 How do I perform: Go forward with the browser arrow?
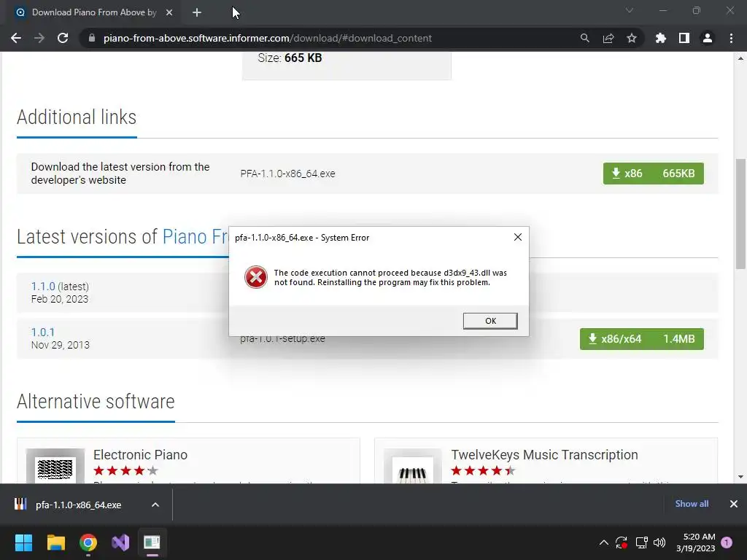click(39, 38)
